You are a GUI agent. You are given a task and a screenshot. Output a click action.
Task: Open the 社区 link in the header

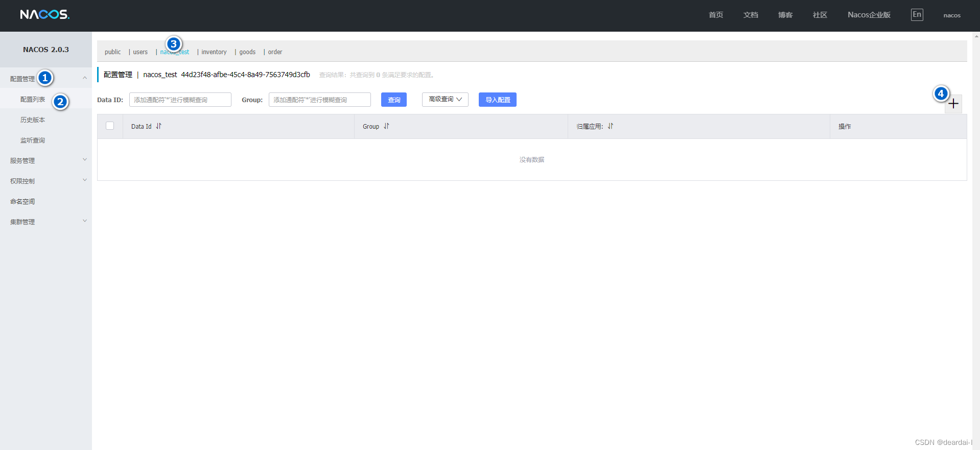click(x=820, y=15)
